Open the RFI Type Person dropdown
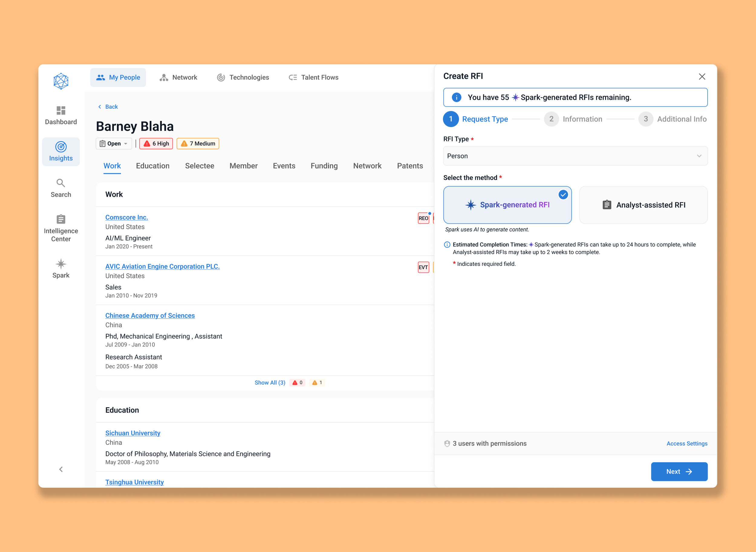The image size is (756, 552). (x=575, y=156)
